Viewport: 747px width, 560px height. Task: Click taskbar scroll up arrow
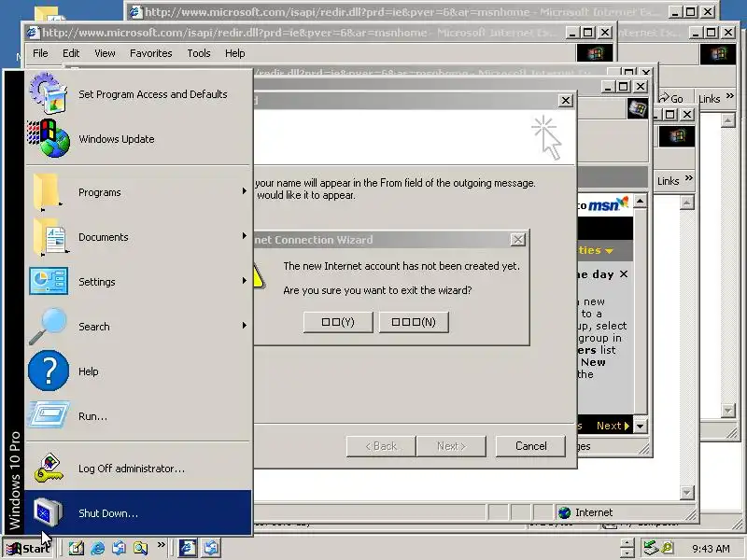click(627, 543)
